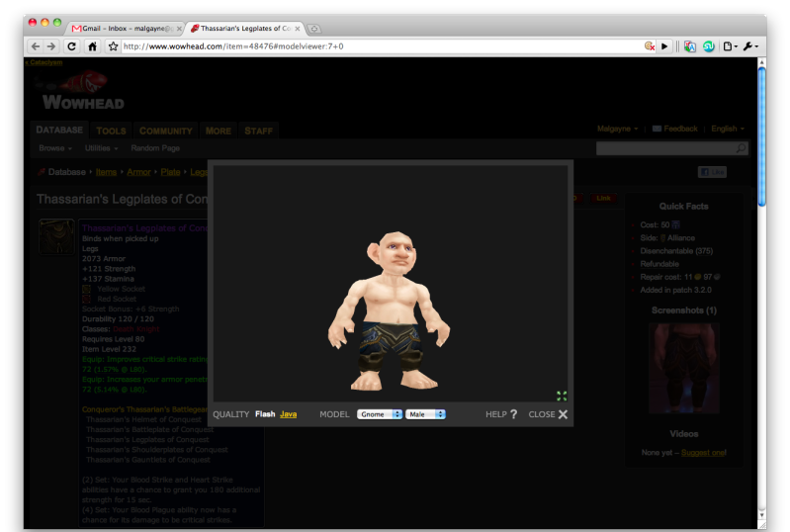Image resolution: width=790 pixels, height=532 pixels.
Task: Expand the English language menu
Action: coord(728,129)
